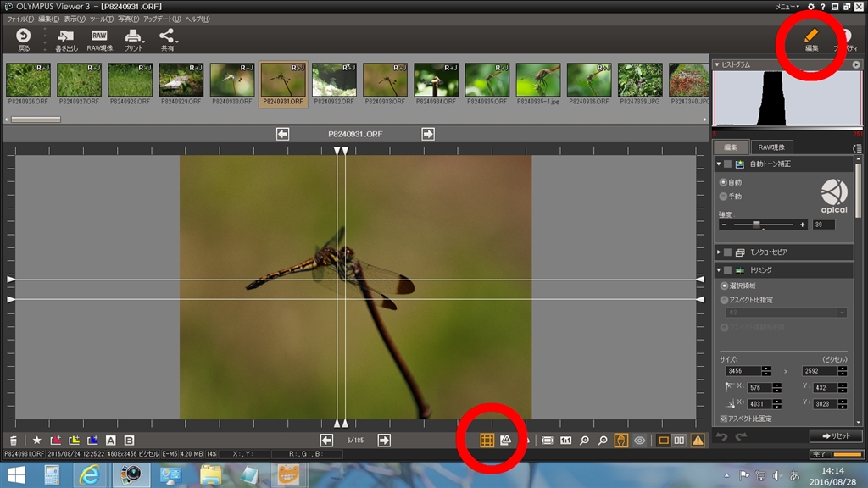Open the プリント (Print) tool
Image resolution: width=868 pixels, height=488 pixels.
pyautogui.click(x=133, y=36)
